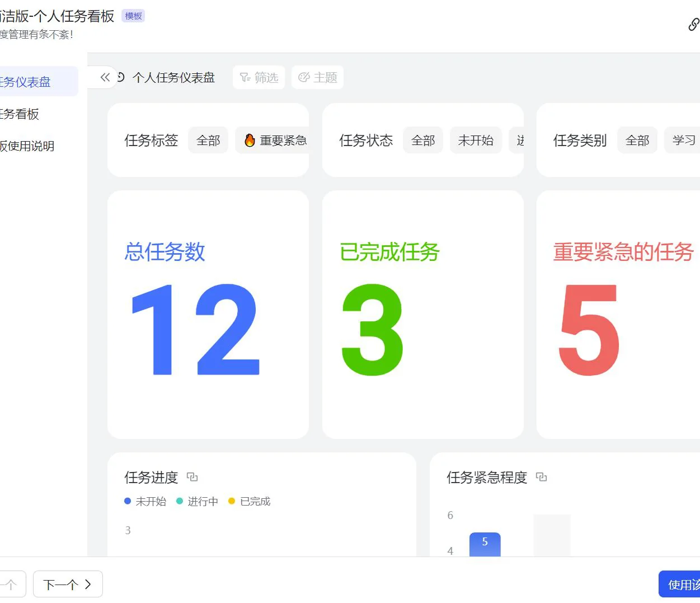Click the 任务类别 filter label
Image resolution: width=700 pixels, height=603 pixels.
[580, 140]
